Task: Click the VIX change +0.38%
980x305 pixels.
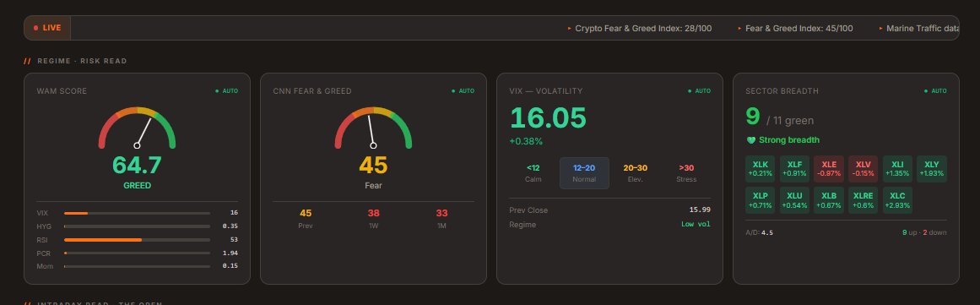Action: click(x=526, y=142)
